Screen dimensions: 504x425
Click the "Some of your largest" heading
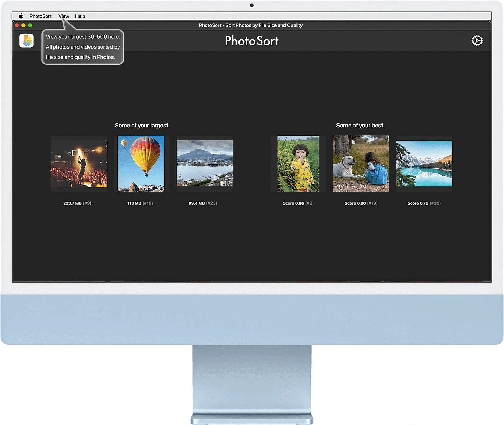[x=142, y=125]
